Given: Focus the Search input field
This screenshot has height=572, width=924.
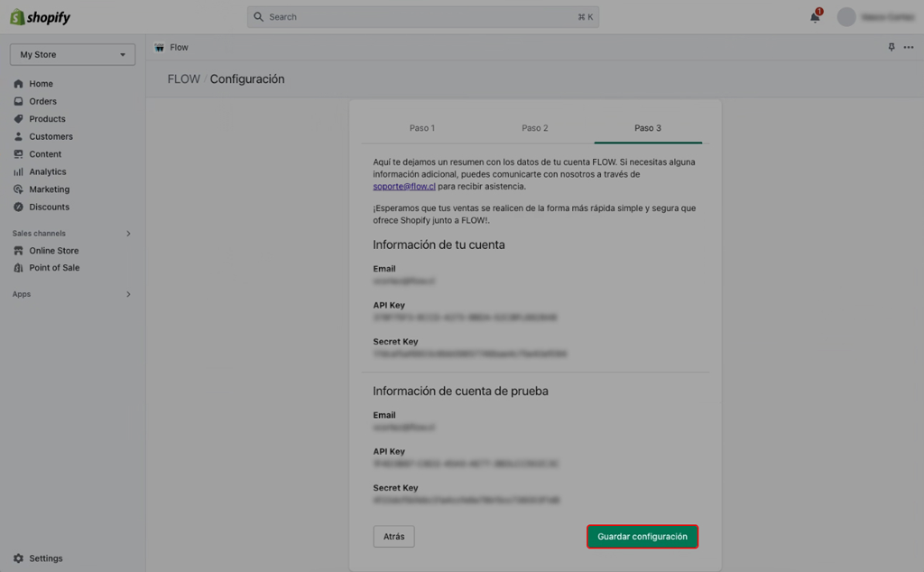Looking at the screenshot, I should pyautogui.click(x=423, y=17).
